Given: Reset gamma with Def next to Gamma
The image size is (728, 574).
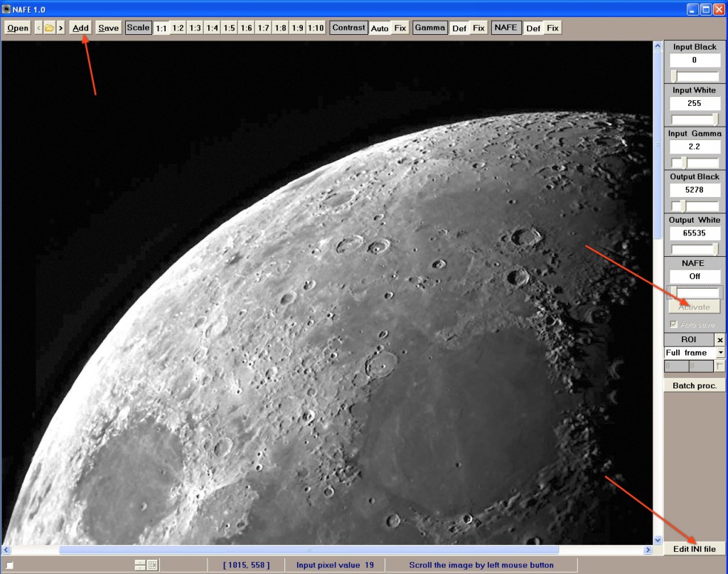Looking at the screenshot, I should [x=459, y=28].
